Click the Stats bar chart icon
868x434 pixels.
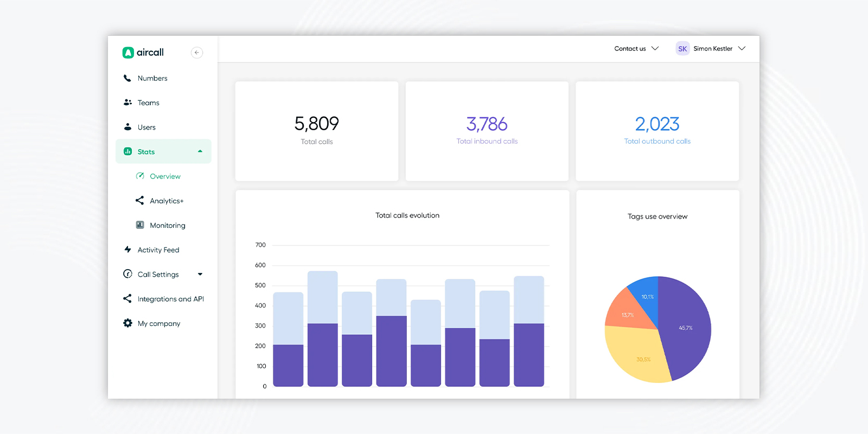pyautogui.click(x=127, y=151)
